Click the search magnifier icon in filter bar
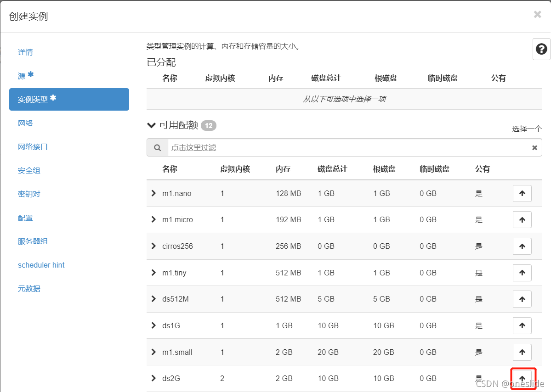 [x=158, y=148]
